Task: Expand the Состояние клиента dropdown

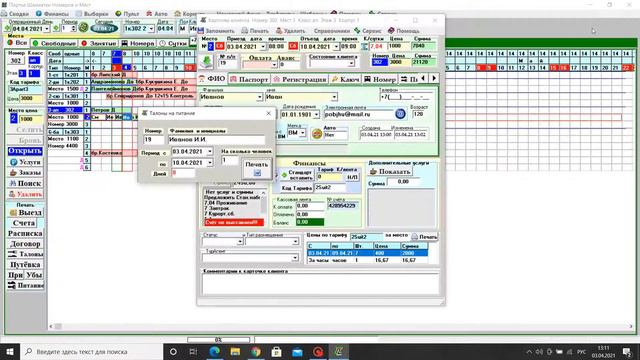Action: coord(351,64)
